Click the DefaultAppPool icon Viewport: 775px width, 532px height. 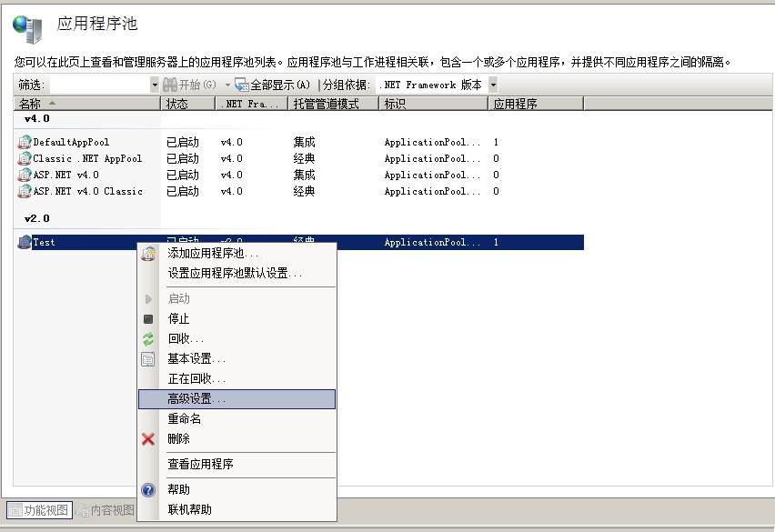25,142
